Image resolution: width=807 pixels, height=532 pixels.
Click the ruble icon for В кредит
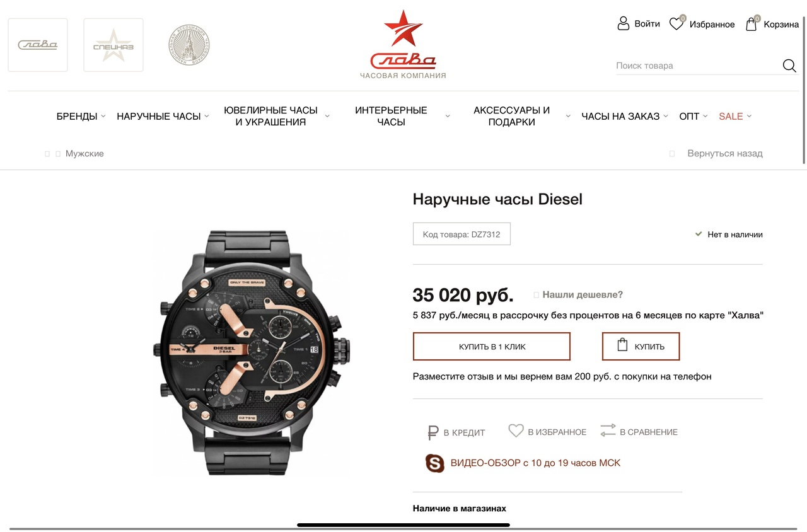pos(433,432)
